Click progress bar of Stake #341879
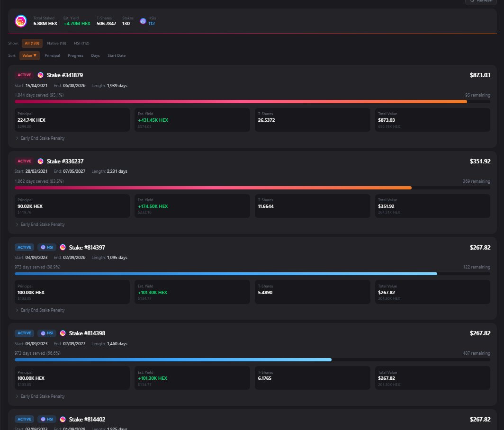 pos(252,101)
